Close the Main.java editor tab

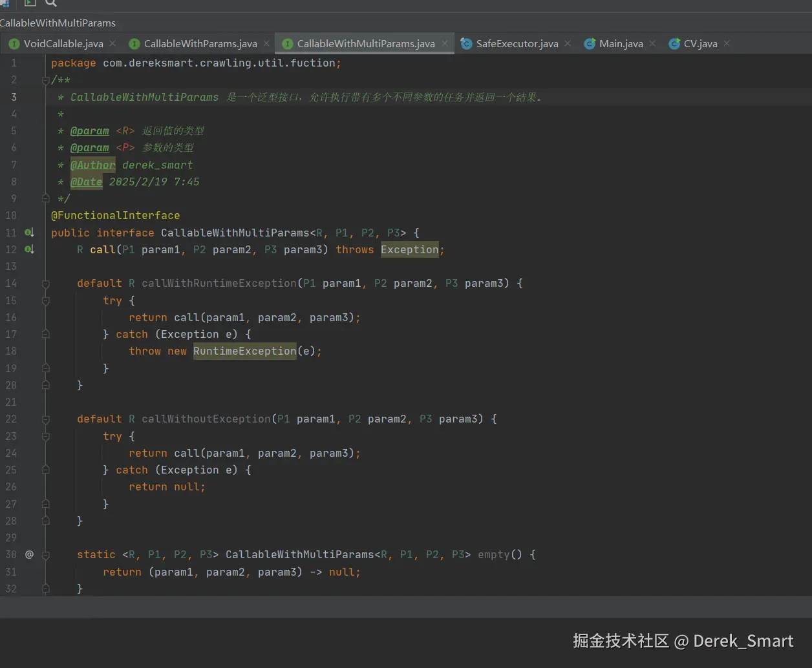click(x=652, y=43)
